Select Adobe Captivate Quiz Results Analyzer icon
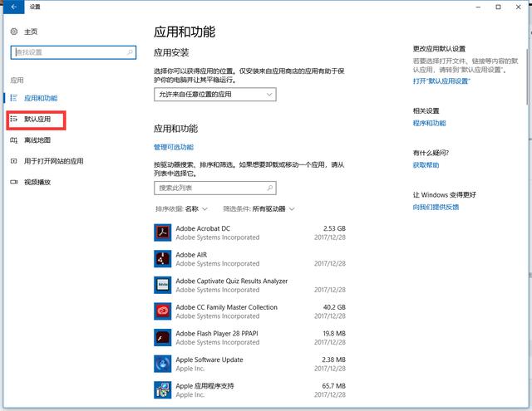 click(162, 286)
